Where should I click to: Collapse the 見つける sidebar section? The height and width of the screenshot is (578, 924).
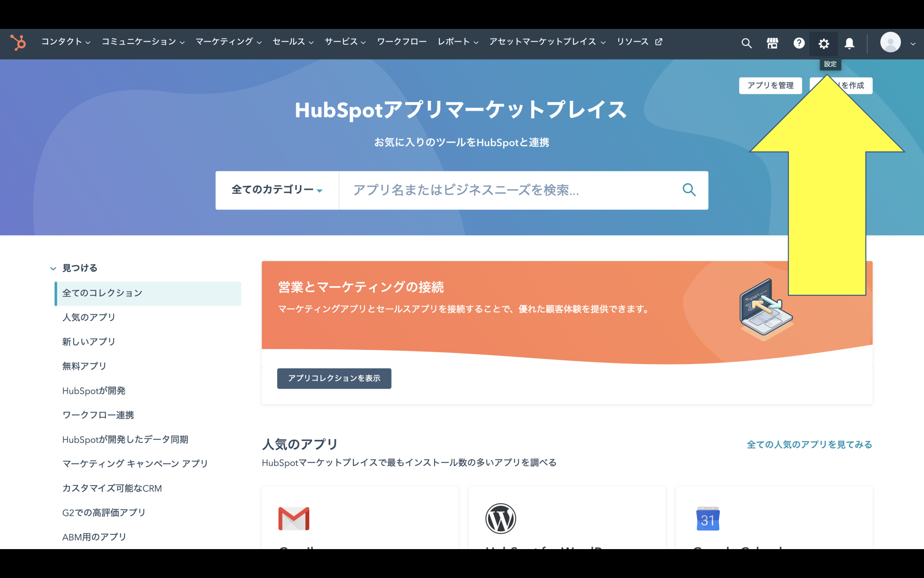pyautogui.click(x=53, y=268)
